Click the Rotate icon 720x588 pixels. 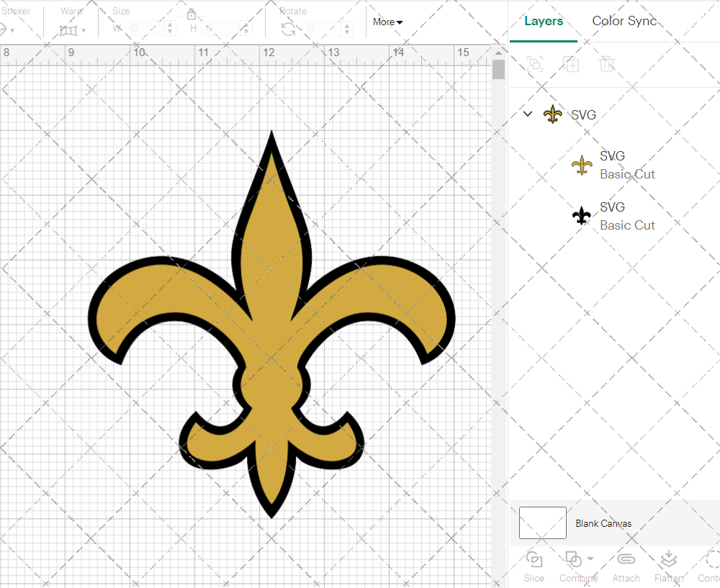pos(288,30)
